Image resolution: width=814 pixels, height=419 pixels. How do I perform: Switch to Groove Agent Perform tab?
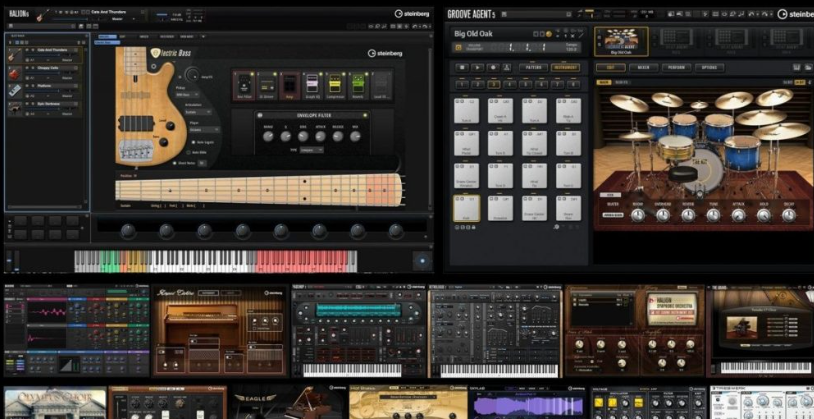pyautogui.click(x=676, y=67)
